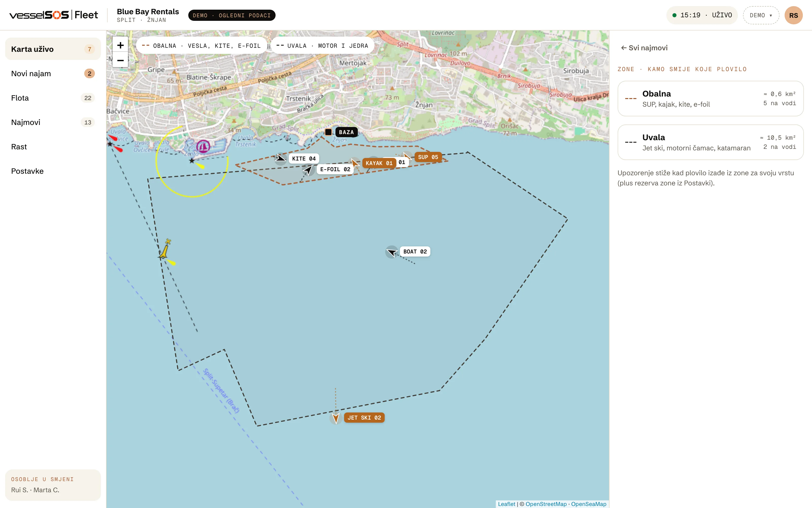Click the DEMO OGLEDNI PODACI badge
The image size is (812, 508).
click(x=232, y=15)
